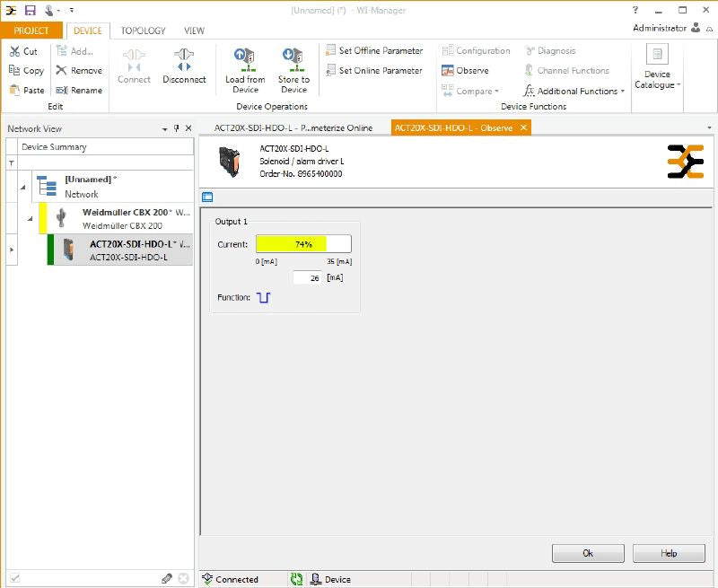This screenshot has width=718, height=588.
Task: Click the current value field showing 26
Action: 307,278
